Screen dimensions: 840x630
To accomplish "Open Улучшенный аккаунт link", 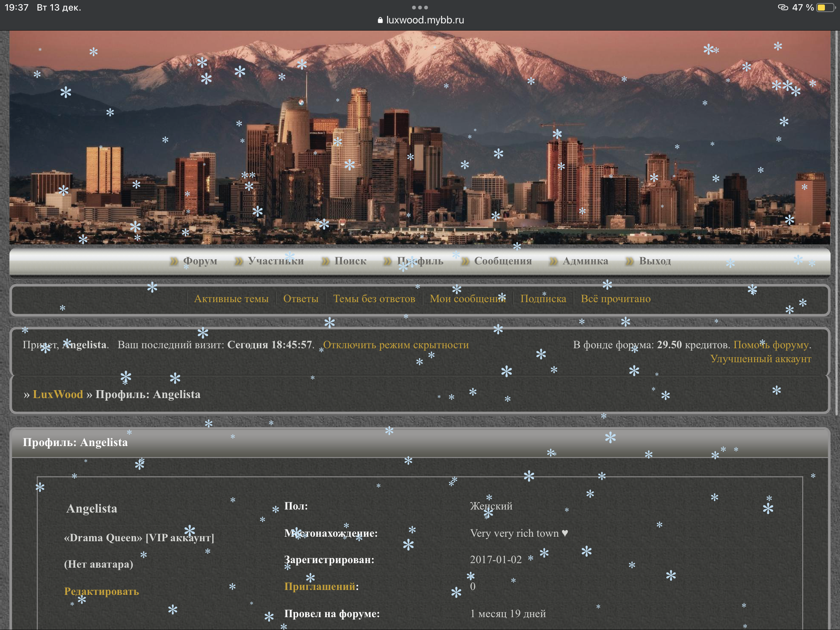I will pyautogui.click(x=761, y=358).
